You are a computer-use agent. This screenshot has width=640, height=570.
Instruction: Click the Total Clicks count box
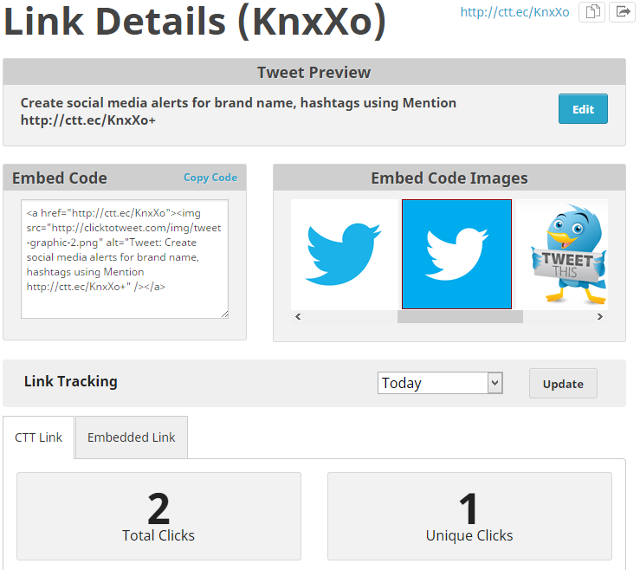(x=159, y=517)
